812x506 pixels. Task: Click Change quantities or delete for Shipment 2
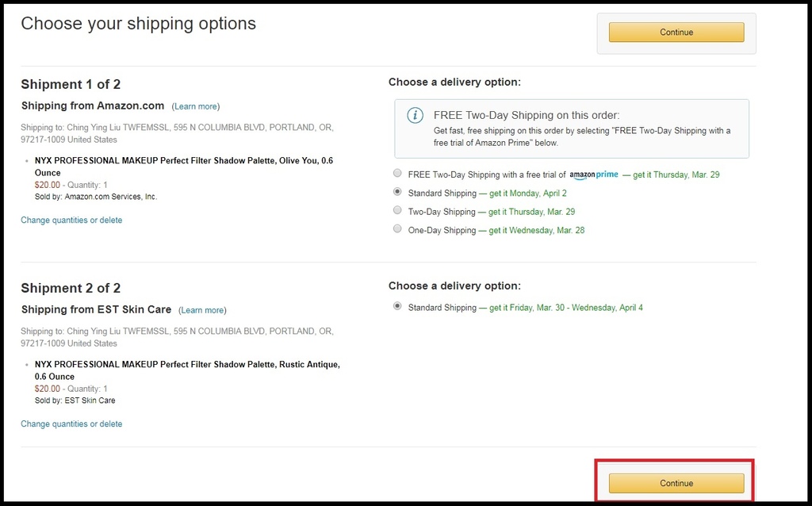(71, 424)
